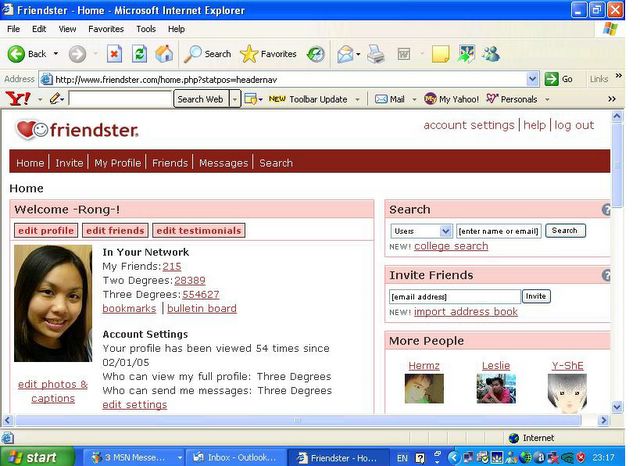Open the View menu

tap(67, 29)
